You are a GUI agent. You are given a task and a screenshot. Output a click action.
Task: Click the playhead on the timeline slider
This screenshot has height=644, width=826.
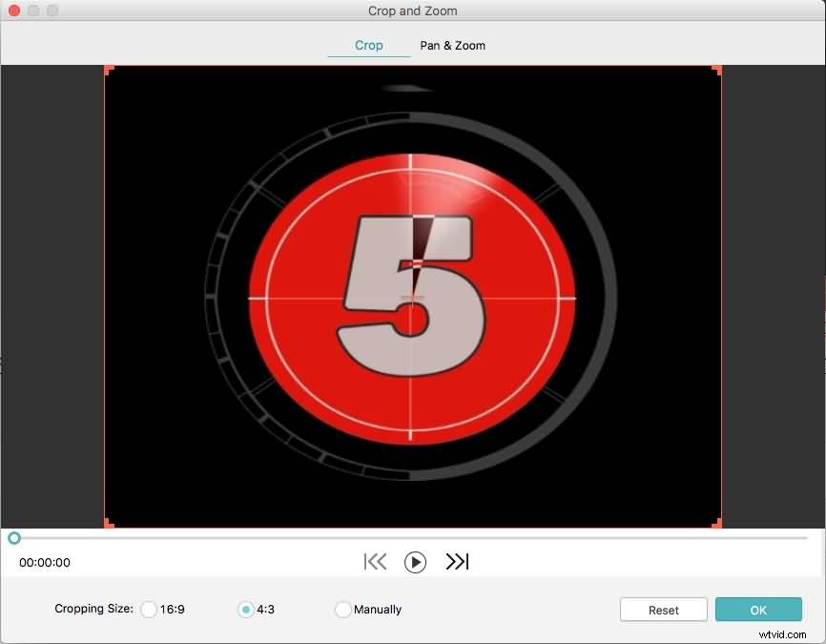13,537
